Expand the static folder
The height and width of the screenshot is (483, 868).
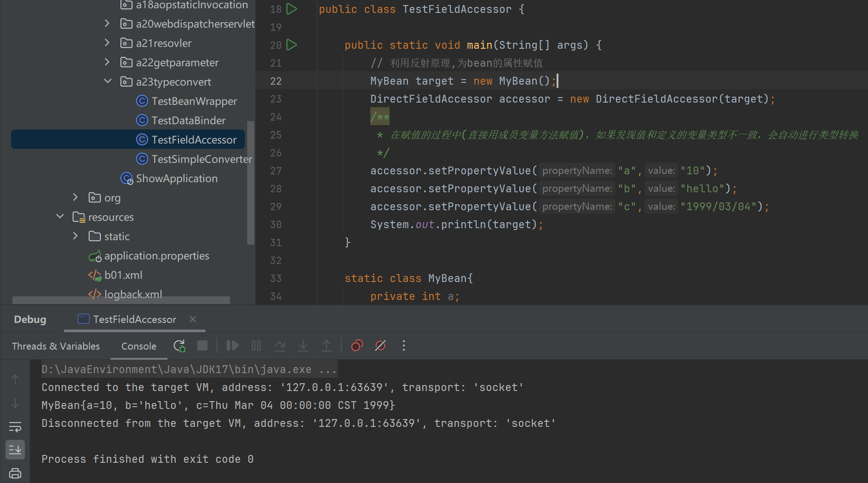(75, 236)
